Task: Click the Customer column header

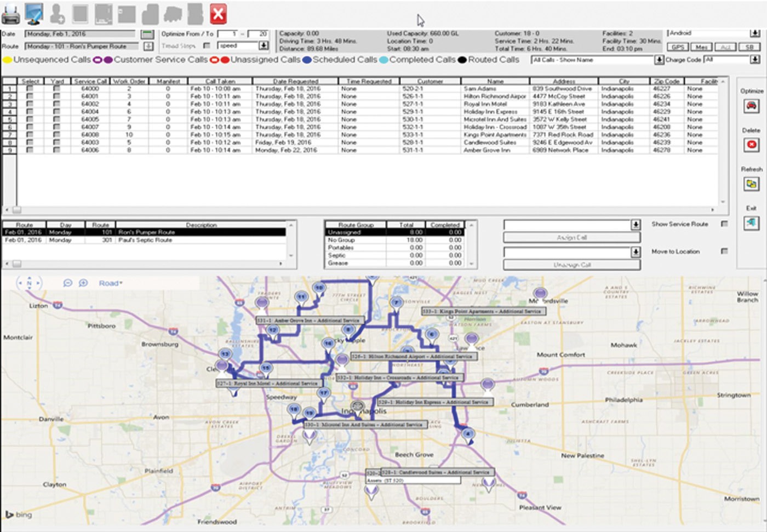Action: tap(430, 81)
